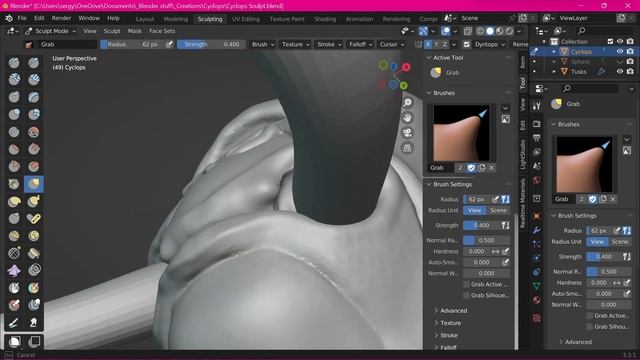Select the Elastic Deform brush
This screenshot has width=640, height=360.
coord(14,201)
